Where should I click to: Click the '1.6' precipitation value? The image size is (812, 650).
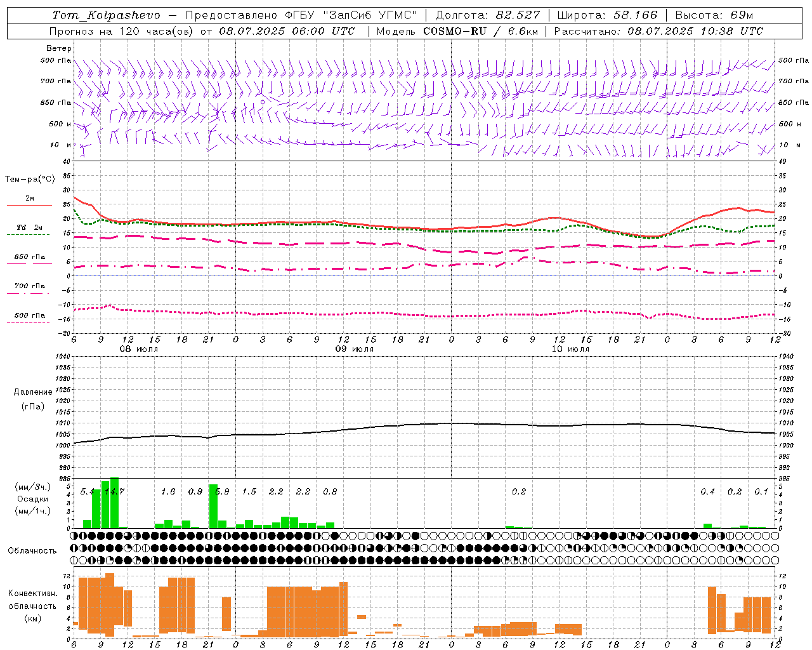tap(168, 491)
